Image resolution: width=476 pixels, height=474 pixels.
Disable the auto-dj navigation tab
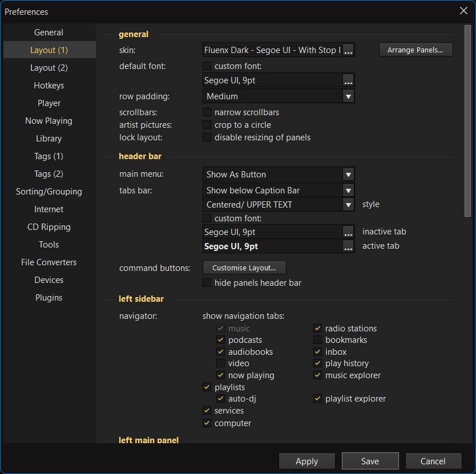pos(220,399)
